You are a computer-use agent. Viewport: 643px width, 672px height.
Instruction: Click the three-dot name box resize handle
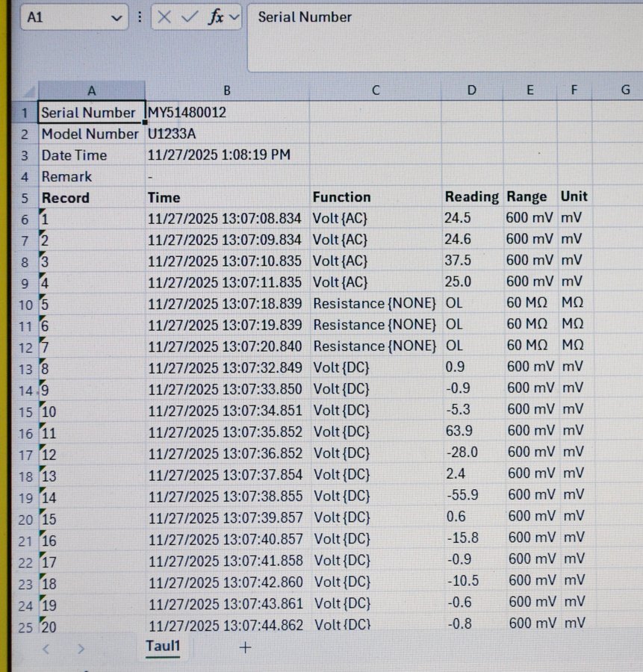click(x=140, y=17)
